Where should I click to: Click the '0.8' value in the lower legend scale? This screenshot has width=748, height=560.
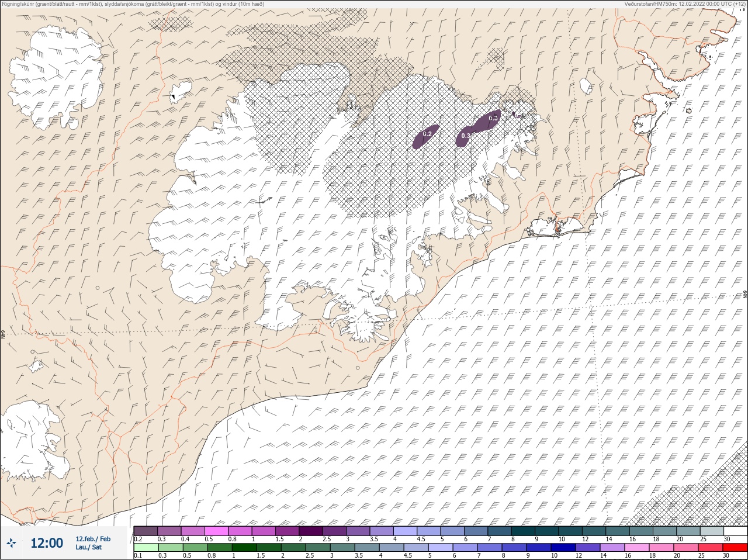pos(212,555)
